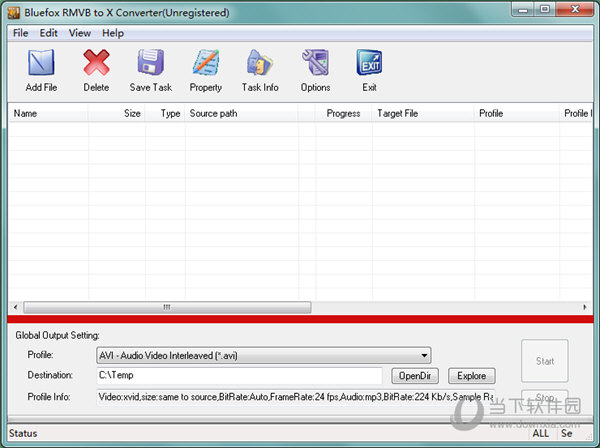This screenshot has width=600, height=448.
Task: Click the scrollbar right arrow
Action: tap(585, 307)
